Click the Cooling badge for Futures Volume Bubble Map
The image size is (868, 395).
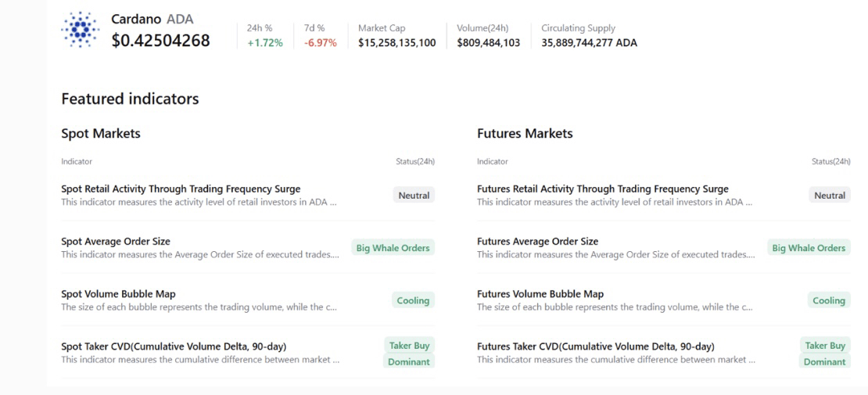pos(829,300)
